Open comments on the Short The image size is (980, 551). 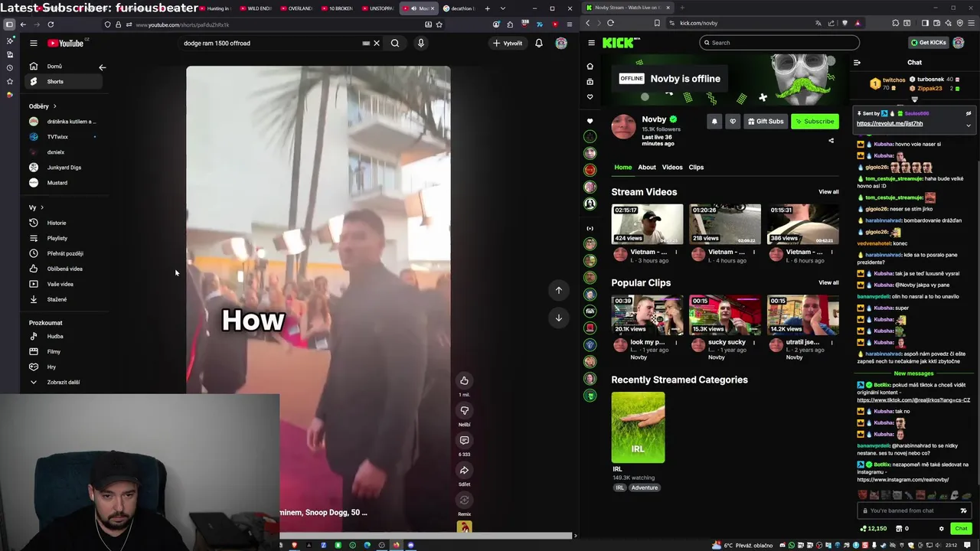464,440
